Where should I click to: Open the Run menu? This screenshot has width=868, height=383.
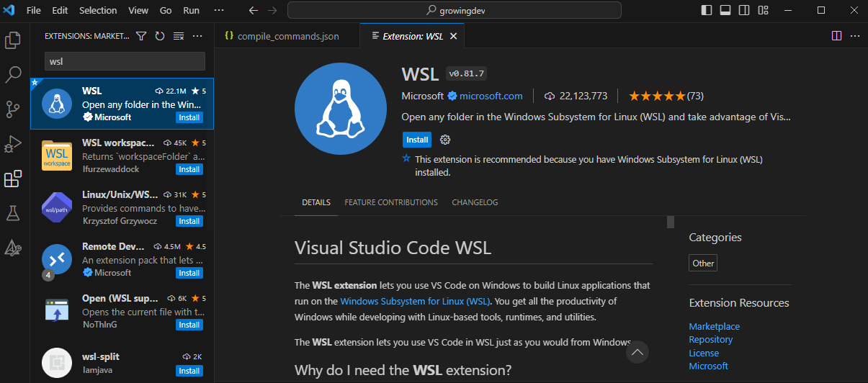pyautogui.click(x=191, y=10)
